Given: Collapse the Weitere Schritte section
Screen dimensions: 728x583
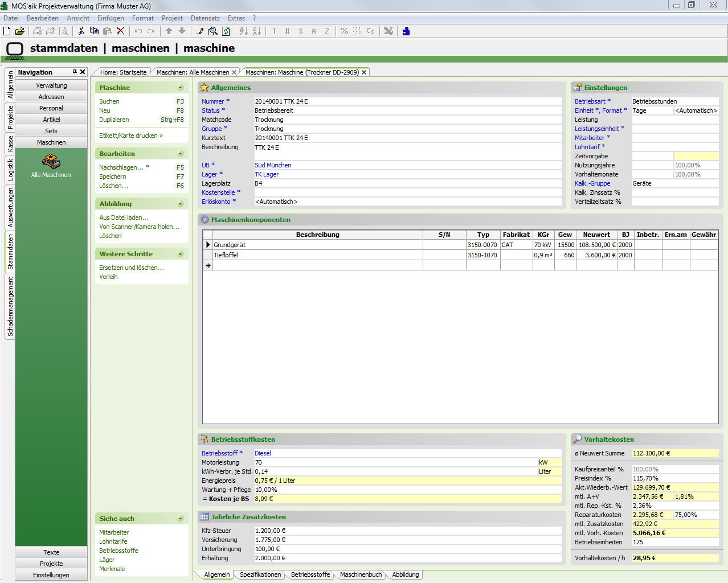Looking at the screenshot, I should (x=181, y=254).
